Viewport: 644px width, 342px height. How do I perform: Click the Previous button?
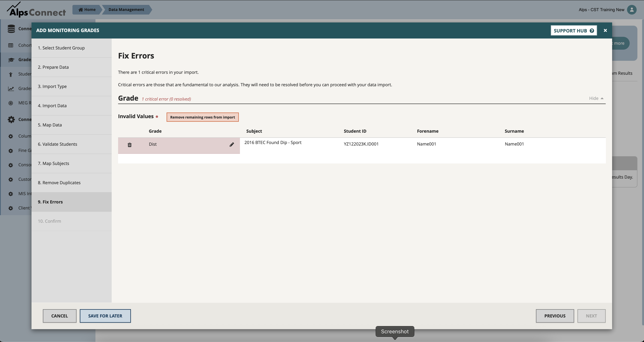tap(555, 316)
